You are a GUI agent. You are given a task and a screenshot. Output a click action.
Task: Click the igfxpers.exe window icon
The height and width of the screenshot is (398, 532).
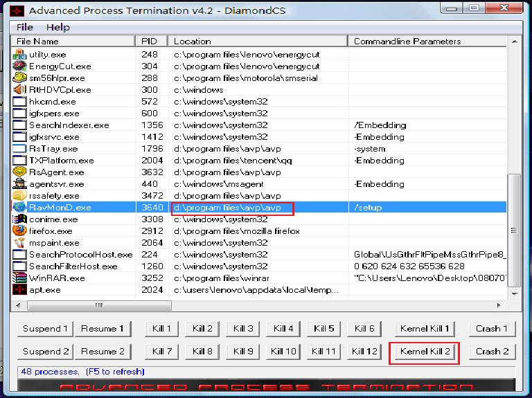click(x=19, y=114)
